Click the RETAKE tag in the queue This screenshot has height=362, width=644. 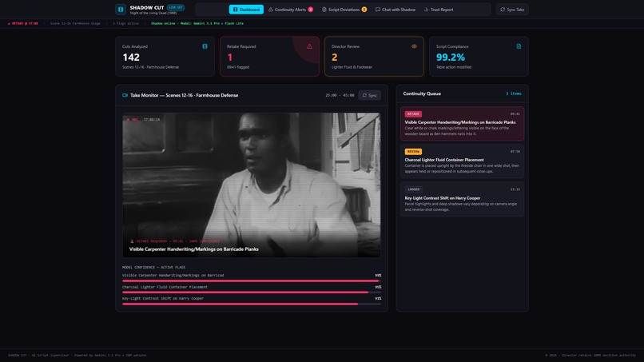point(413,113)
